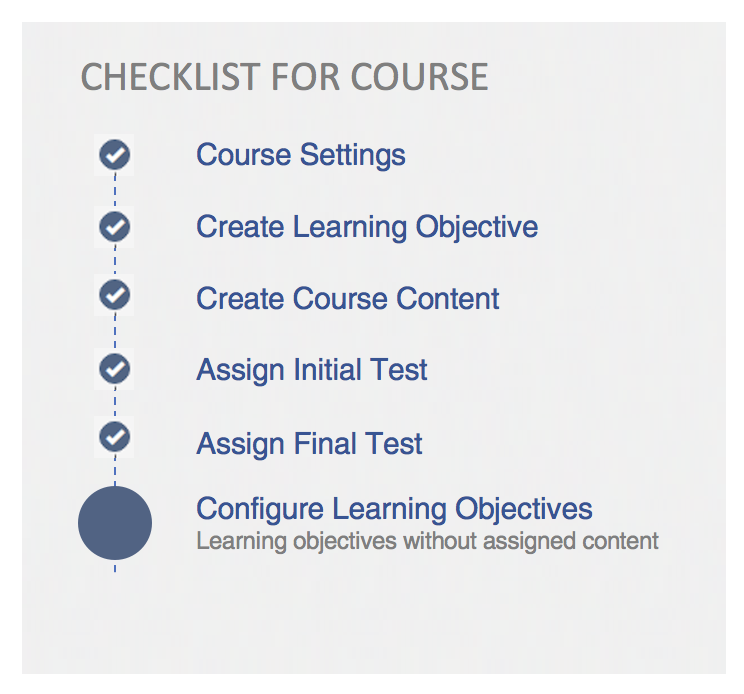Screen dimensions: 744x694
Task: Click dashed connector below Assign Initial Test checkmark
Action: [115, 403]
